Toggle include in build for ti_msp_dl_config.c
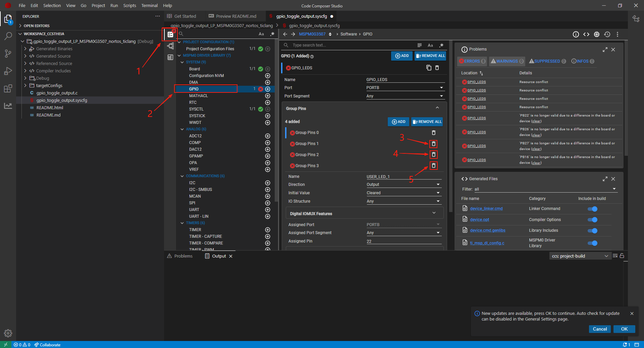This screenshot has height=348, width=644. [x=593, y=243]
